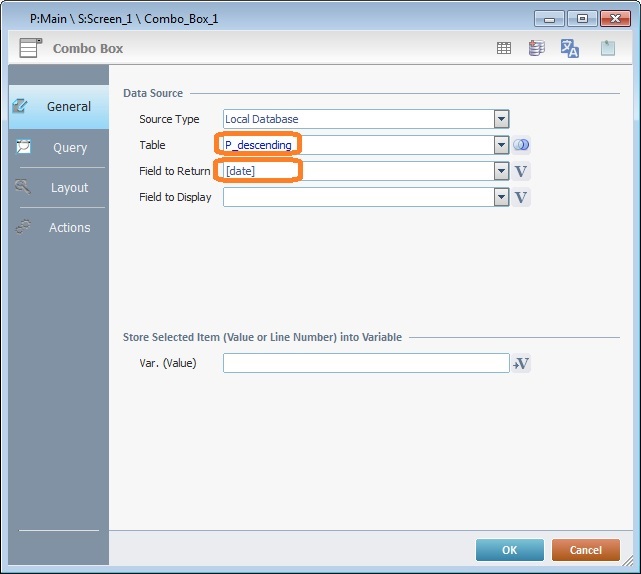Viewport: 641px width, 574px height.
Task: Click variable V button beside Field to Display
Action: [x=521, y=197]
